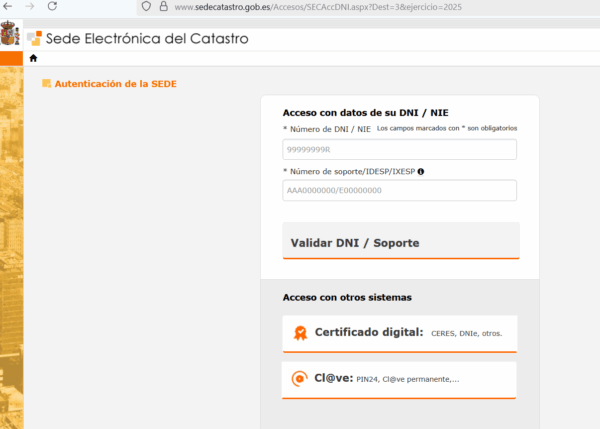
Task: Click the orange square before Autenticación heading
Action: 46,83
